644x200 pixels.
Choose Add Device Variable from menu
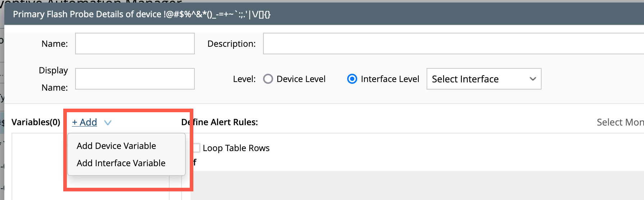[116, 146]
